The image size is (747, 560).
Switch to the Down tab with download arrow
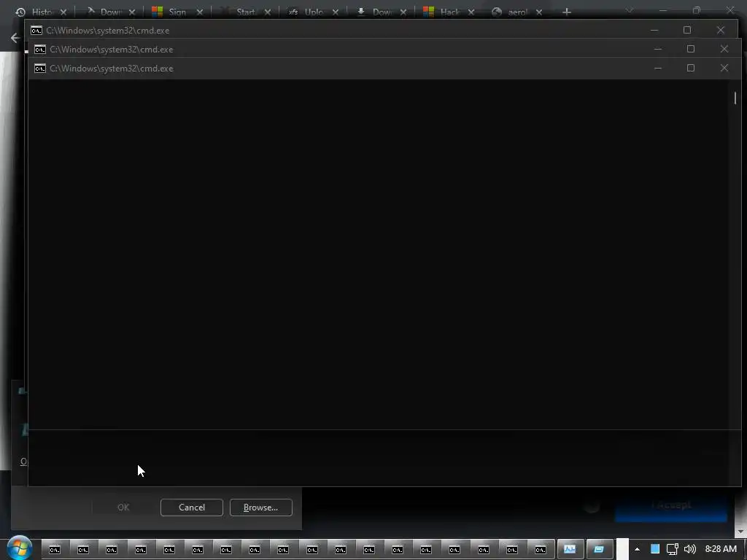click(x=381, y=12)
